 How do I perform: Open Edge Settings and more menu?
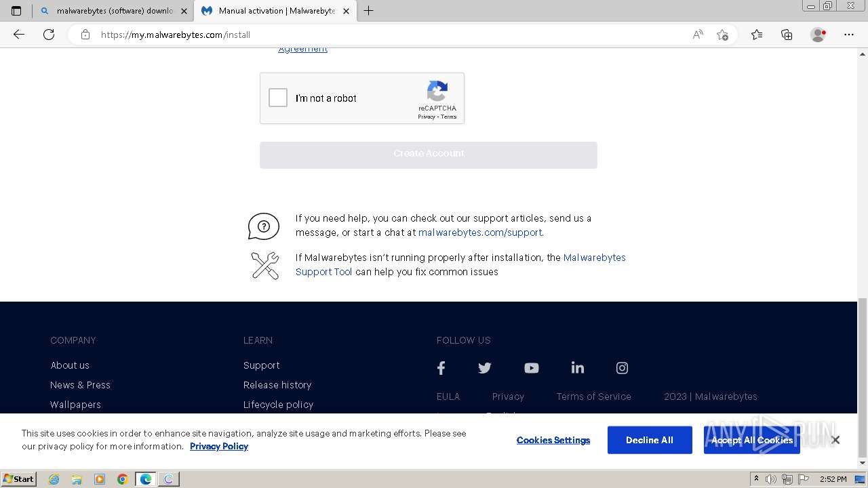click(849, 35)
